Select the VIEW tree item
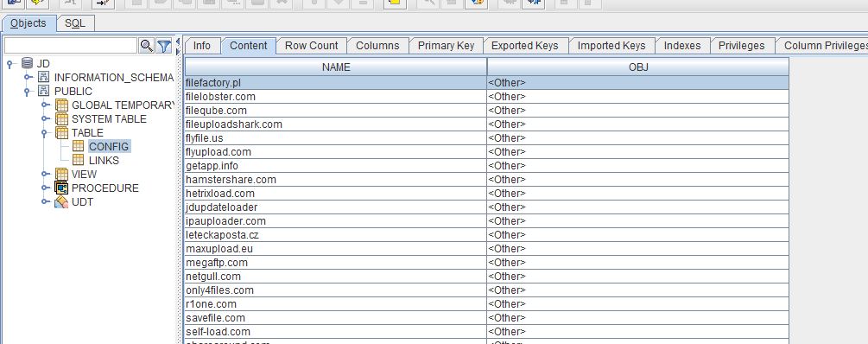Image resolution: width=868 pixels, height=344 pixels. (84, 175)
